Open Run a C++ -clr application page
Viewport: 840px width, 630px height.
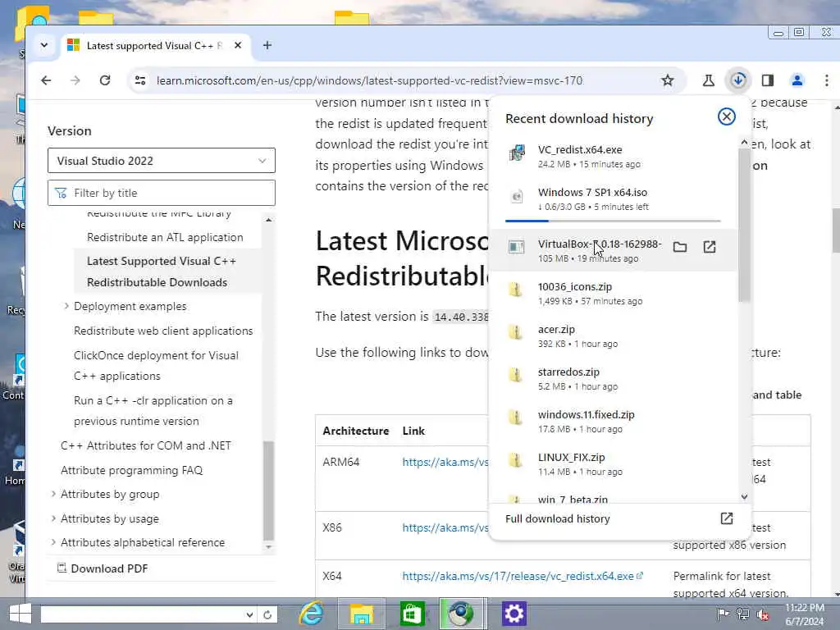pyautogui.click(x=153, y=411)
